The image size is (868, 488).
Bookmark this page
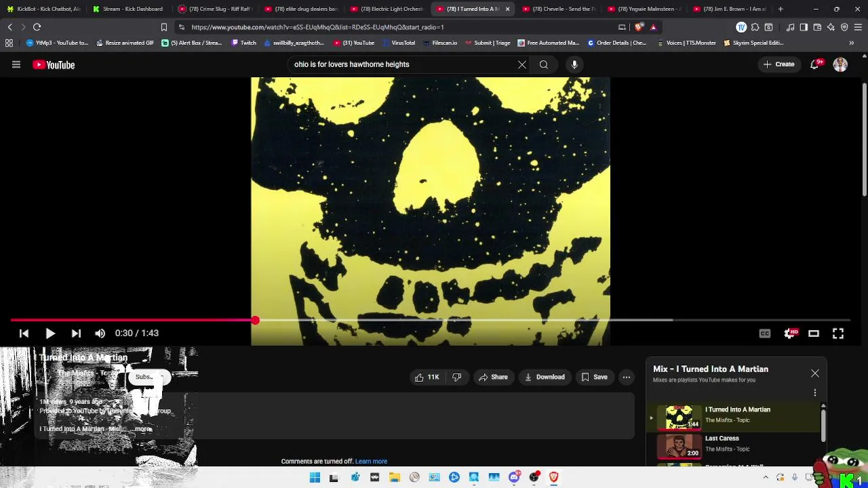pyautogui.click(x=163, y=27)
